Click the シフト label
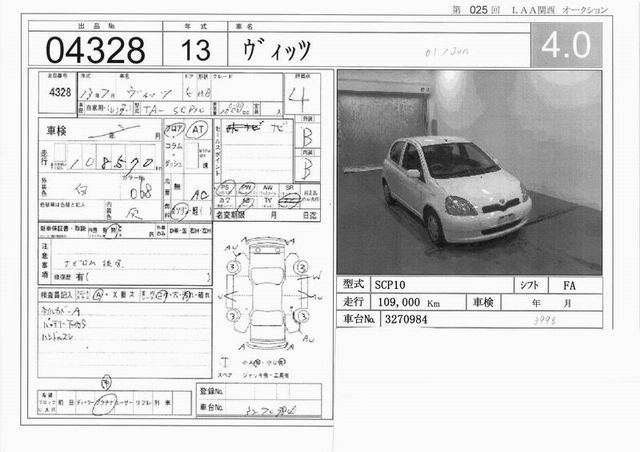640x452 pixels. pos(529,285)
